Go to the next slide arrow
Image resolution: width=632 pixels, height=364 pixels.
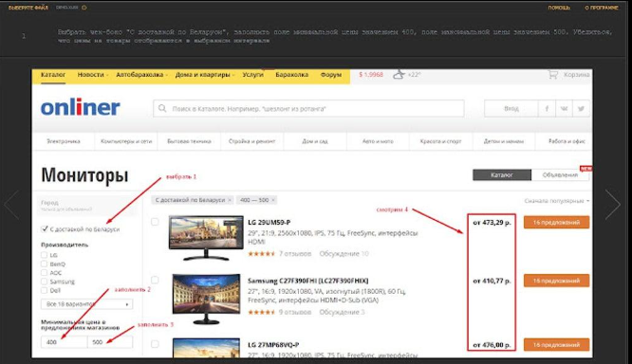[613, 205]
